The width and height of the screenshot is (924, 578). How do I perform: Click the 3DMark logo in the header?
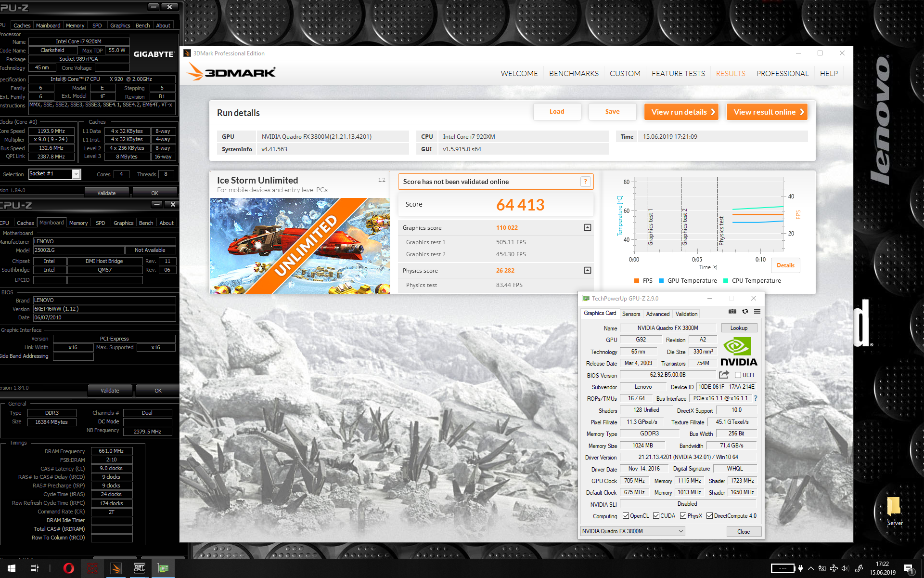pyautogui.click(x=231, y=72)
